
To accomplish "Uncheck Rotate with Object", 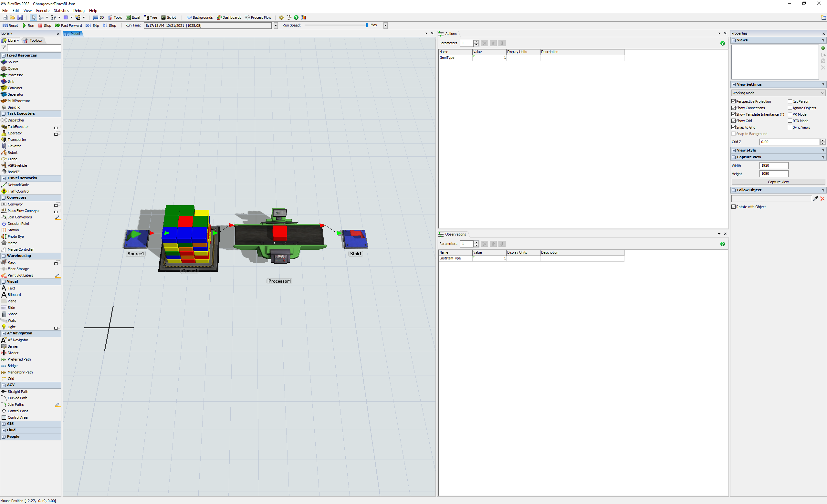I will [734, 207].
